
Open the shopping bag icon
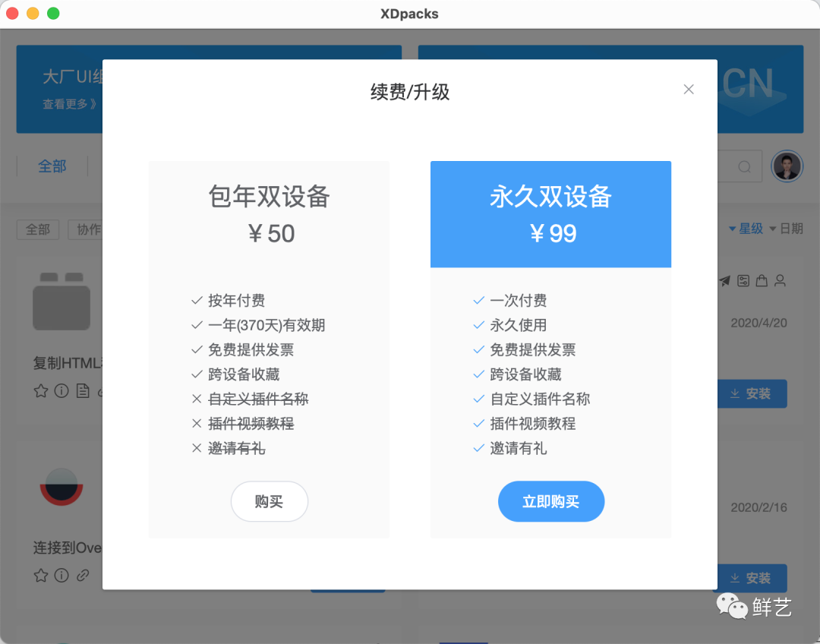[x=762, y=281]
